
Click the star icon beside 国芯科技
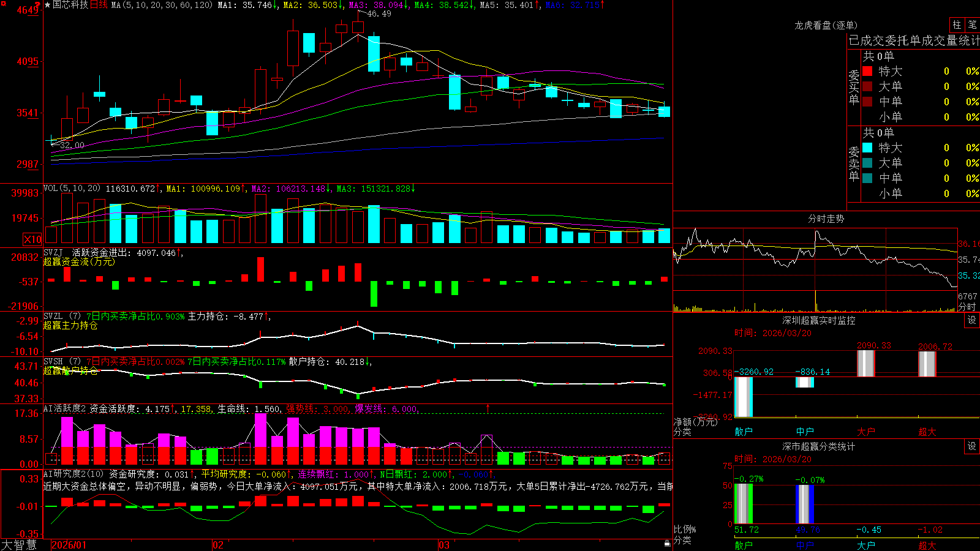click(48, 5)
